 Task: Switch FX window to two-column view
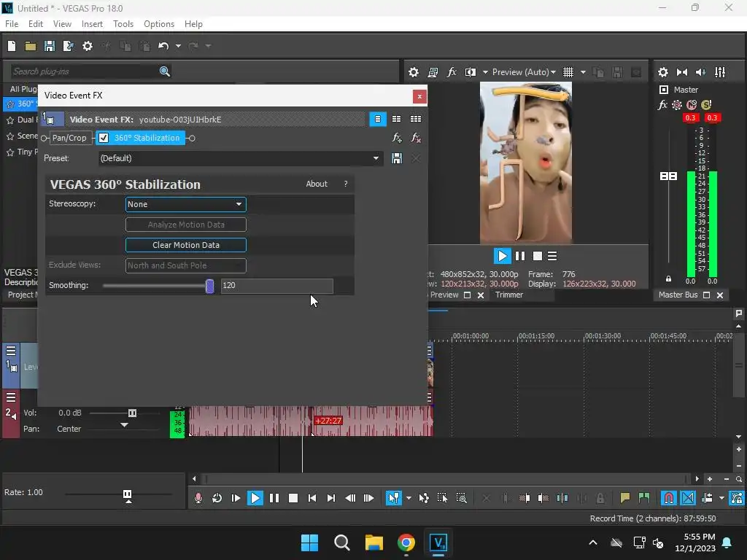(x=396, y=119)
